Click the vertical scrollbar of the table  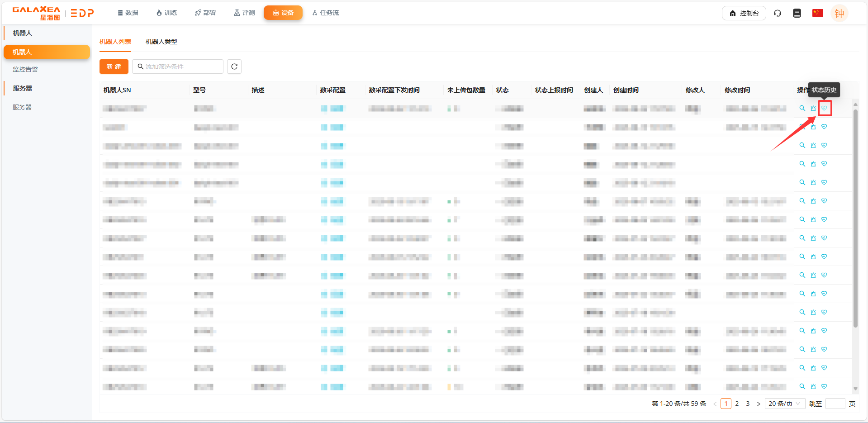tap(855, 217)
